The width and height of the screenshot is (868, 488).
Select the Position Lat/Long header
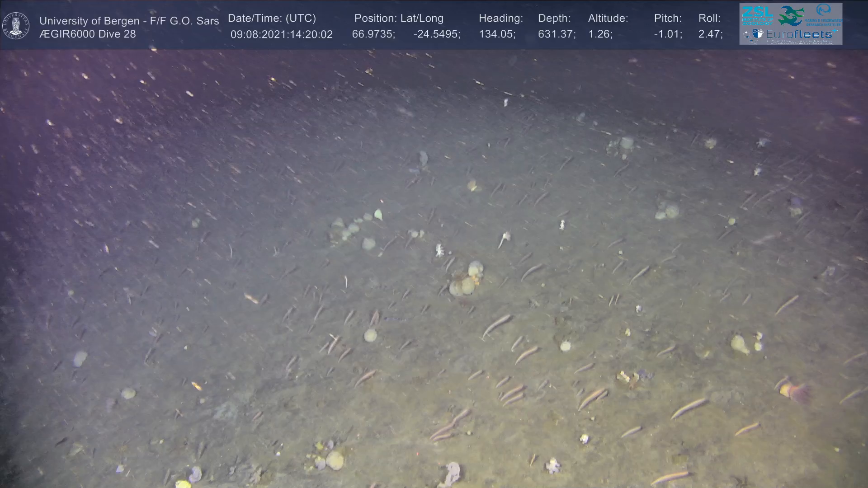[x=398, y=18]
